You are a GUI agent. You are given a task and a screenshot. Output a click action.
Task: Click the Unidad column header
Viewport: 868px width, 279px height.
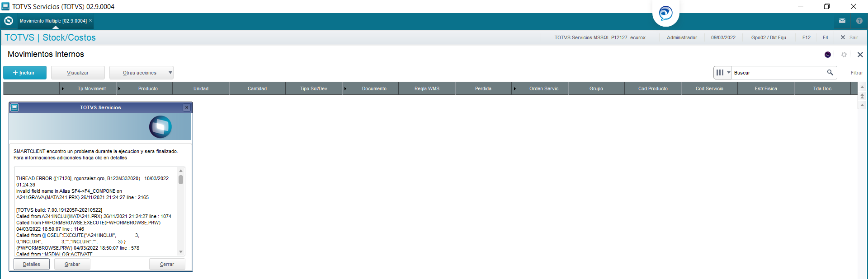click(x=201, y=88)
